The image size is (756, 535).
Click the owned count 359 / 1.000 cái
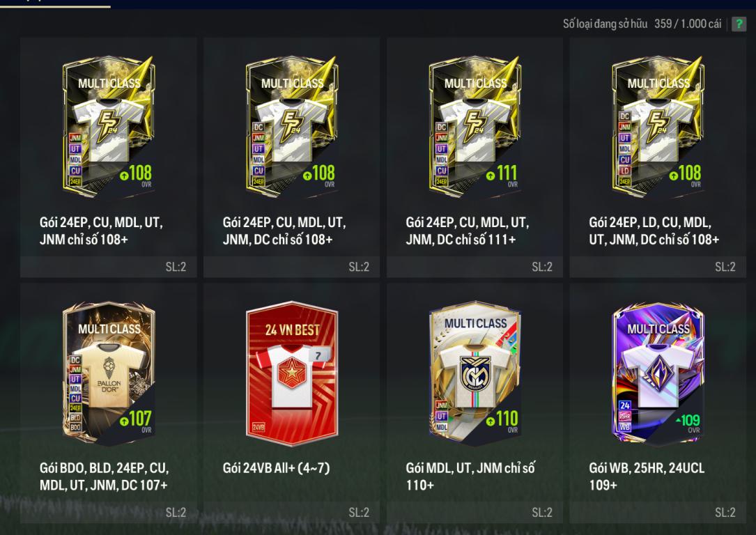click(688, 24)
